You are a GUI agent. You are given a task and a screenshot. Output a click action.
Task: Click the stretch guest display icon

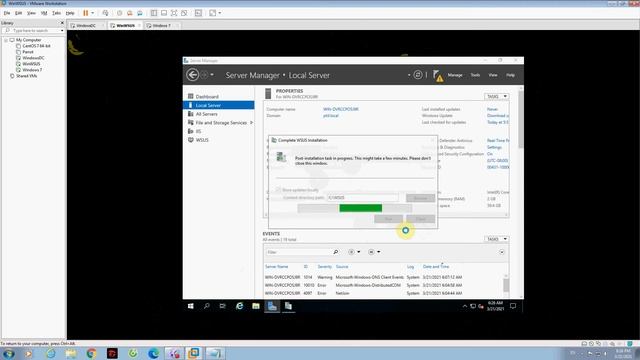click(213, 13)
